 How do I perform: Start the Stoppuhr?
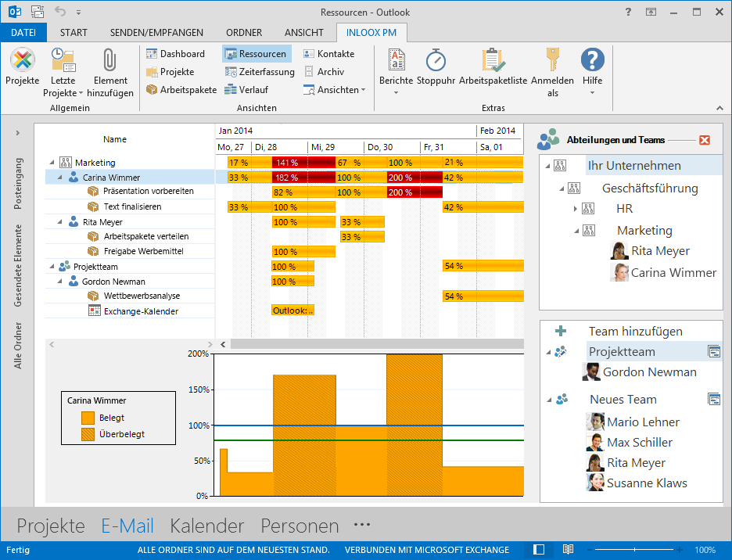pyautogui.click(x=436, y=67)
